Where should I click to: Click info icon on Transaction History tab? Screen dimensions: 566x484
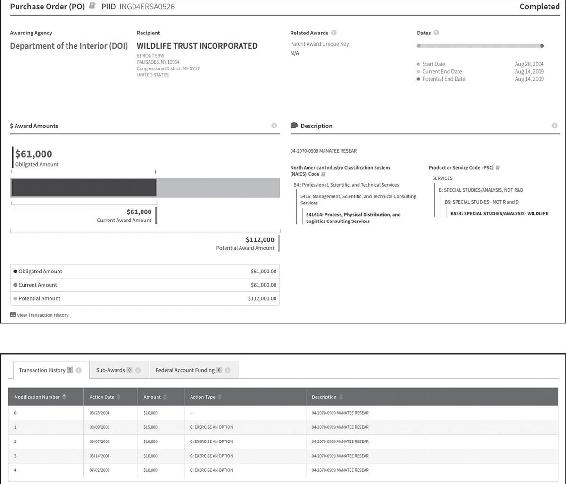(78, 370)
